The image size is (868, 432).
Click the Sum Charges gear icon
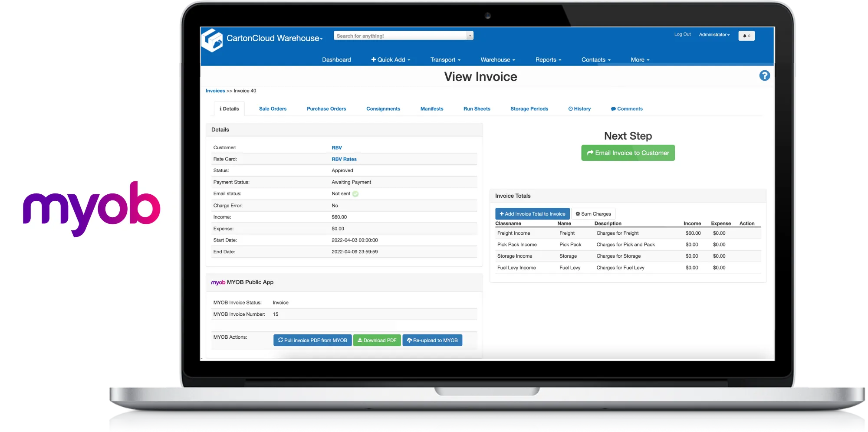(x=577, y=213)
